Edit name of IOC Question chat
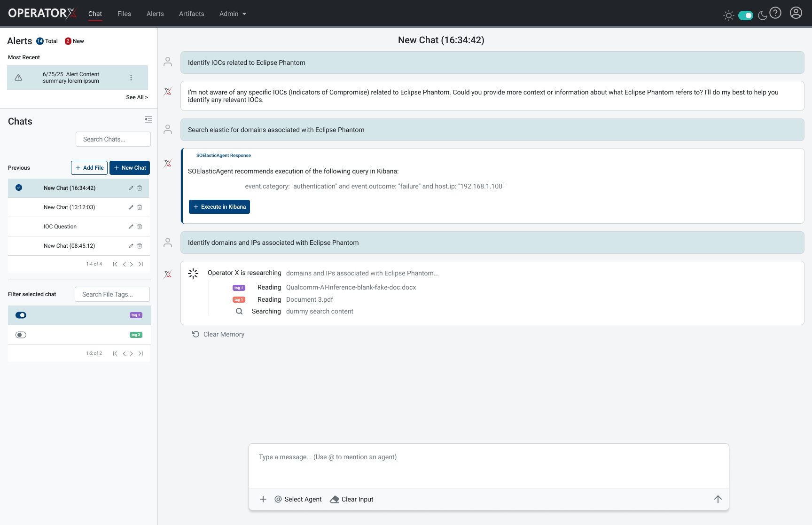Viewport: 812px width, 525px height. pyautogui.click(x=131, y=227)
